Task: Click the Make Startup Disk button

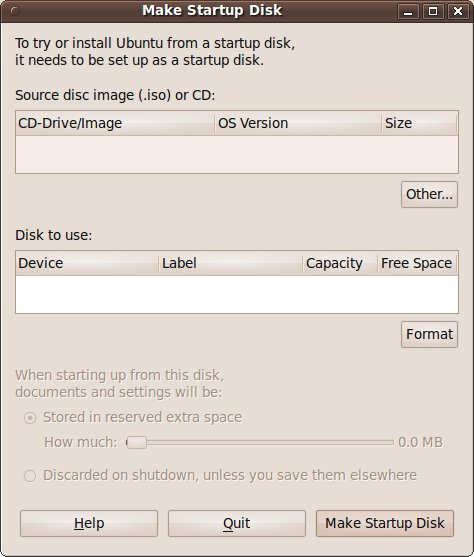Action: click(x=385, y=523)
